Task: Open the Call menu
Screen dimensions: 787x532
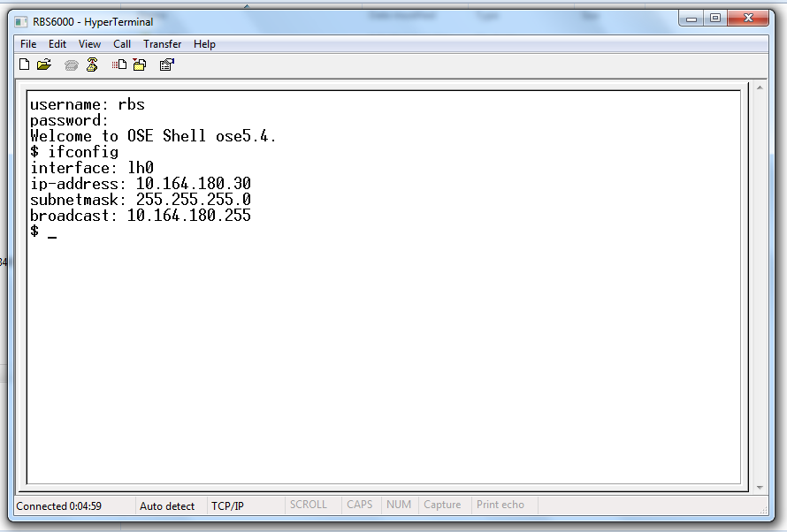Action: coord(122,43)
